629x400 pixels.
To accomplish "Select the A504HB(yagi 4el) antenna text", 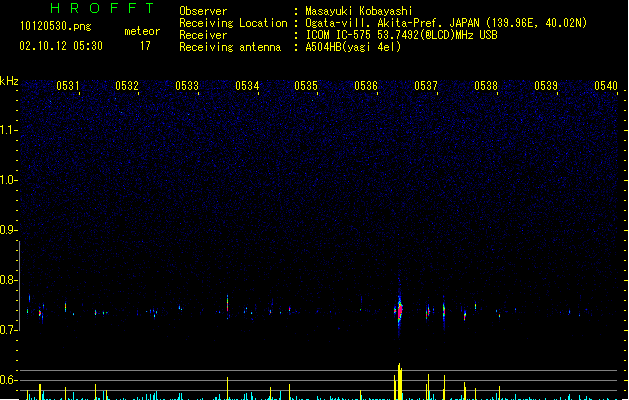I will pos(353,47).
